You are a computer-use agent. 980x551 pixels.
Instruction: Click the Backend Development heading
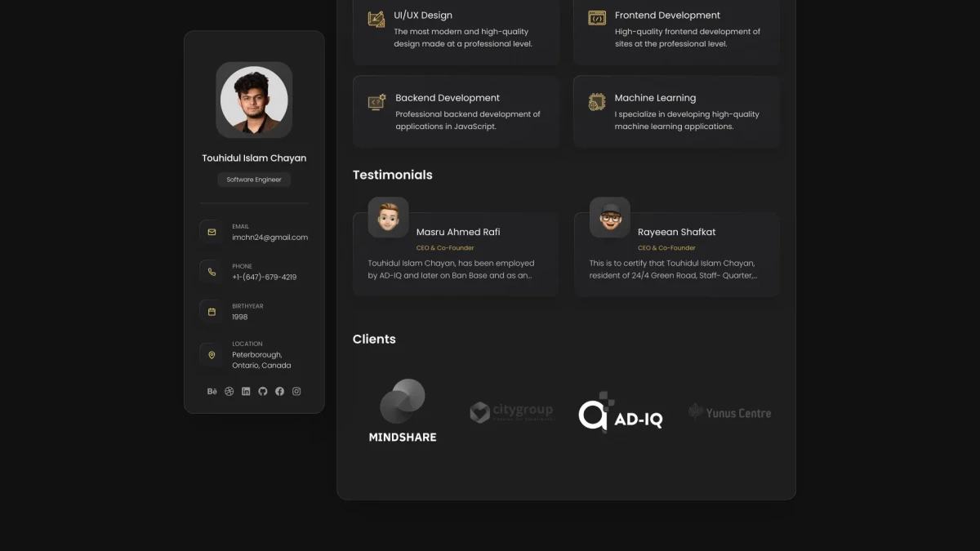(x=448, y=98)
